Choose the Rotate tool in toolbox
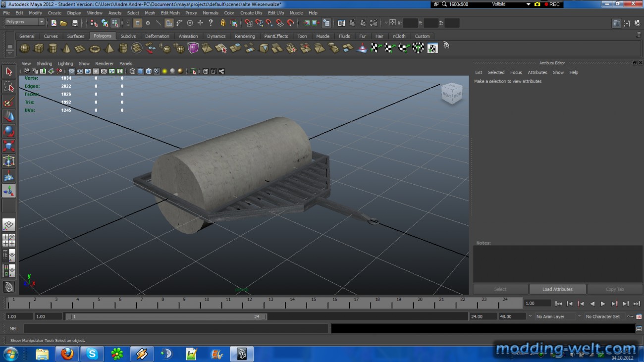This screenshot has width=644, height=362. point(8,131)
